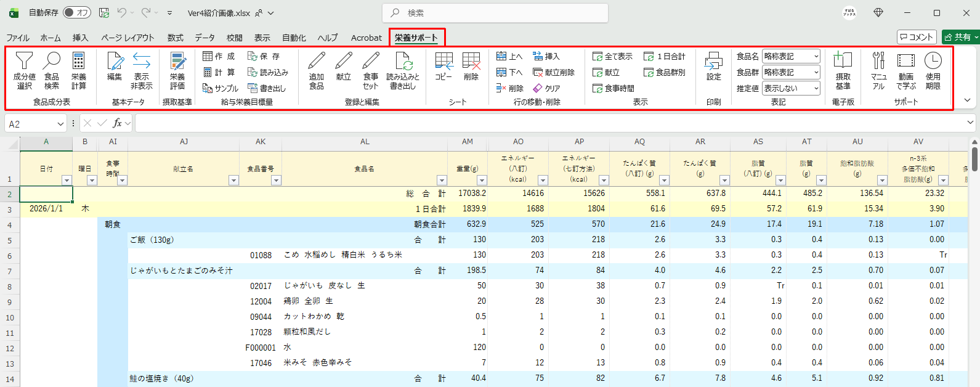Click 作成 table icon

click(219, 56)
